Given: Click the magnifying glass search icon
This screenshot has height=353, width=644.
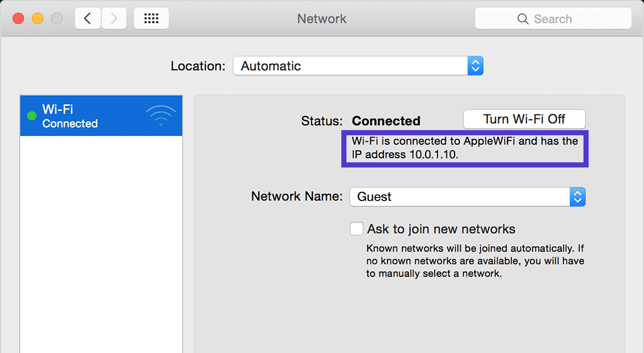Looking at the screenshot, I should click(523, 19).
